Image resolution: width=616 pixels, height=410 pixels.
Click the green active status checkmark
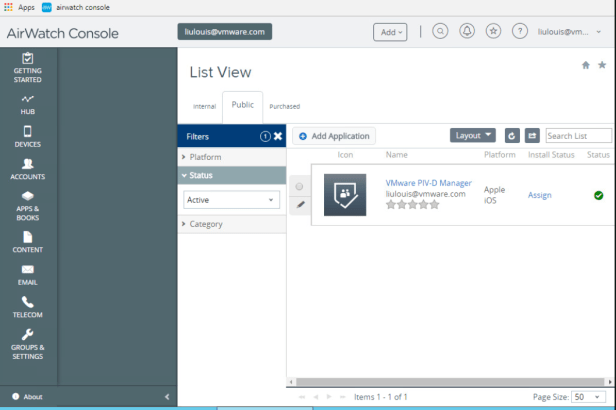pyautogui.click(x=598, y=195)
